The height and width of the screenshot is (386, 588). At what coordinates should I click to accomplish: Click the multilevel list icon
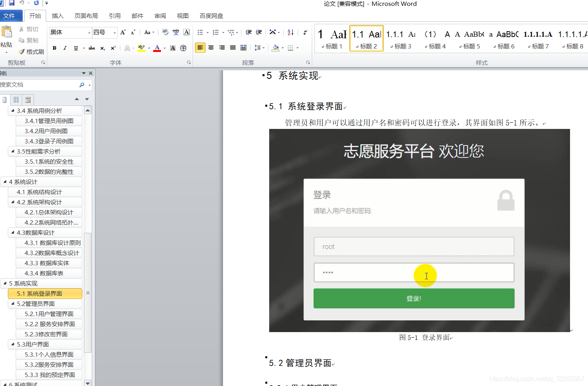pyautogui.click(x=231, y=32)
